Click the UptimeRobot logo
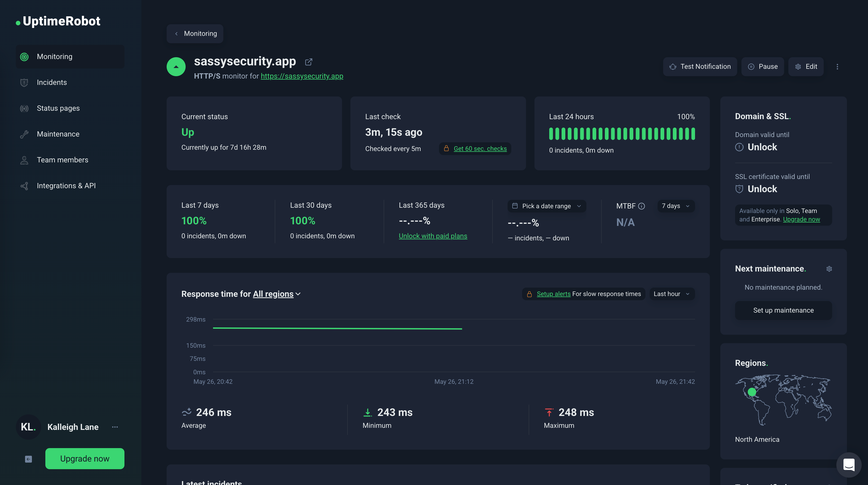 tap(58, 21)
